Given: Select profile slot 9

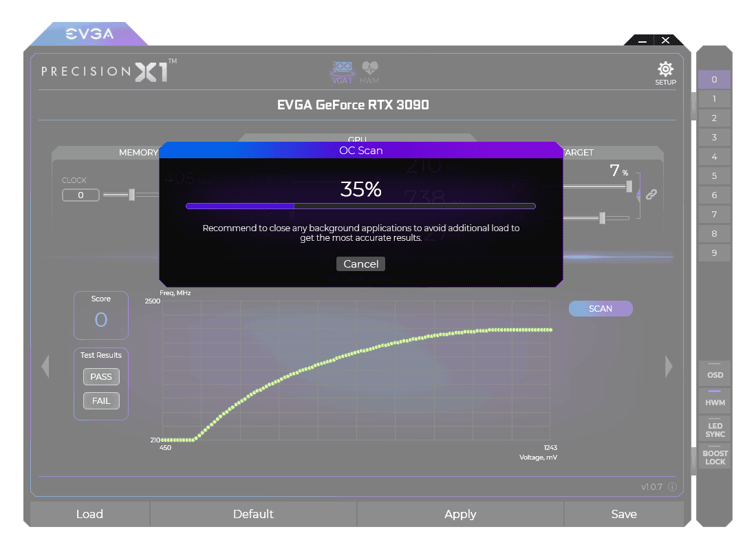Looking at the screenshot, I should (714, 253).
